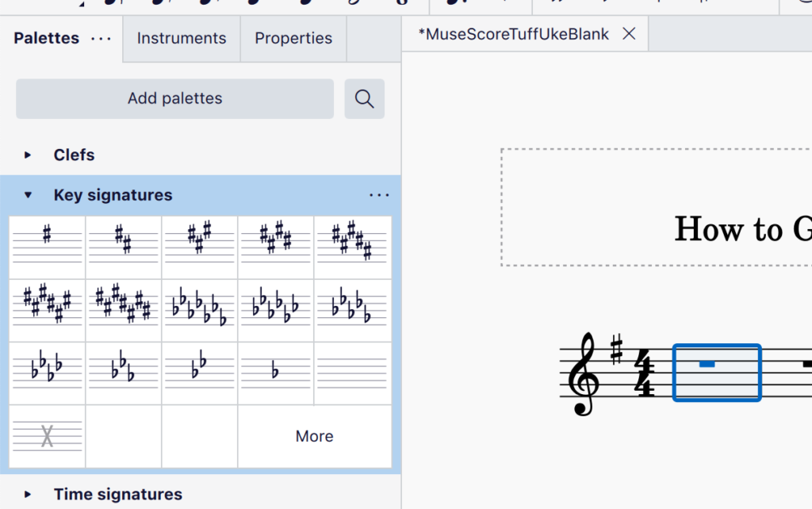Click the selected rest measure in the score
The height and width of the screenshot is (509, 812).
point(716,372)
